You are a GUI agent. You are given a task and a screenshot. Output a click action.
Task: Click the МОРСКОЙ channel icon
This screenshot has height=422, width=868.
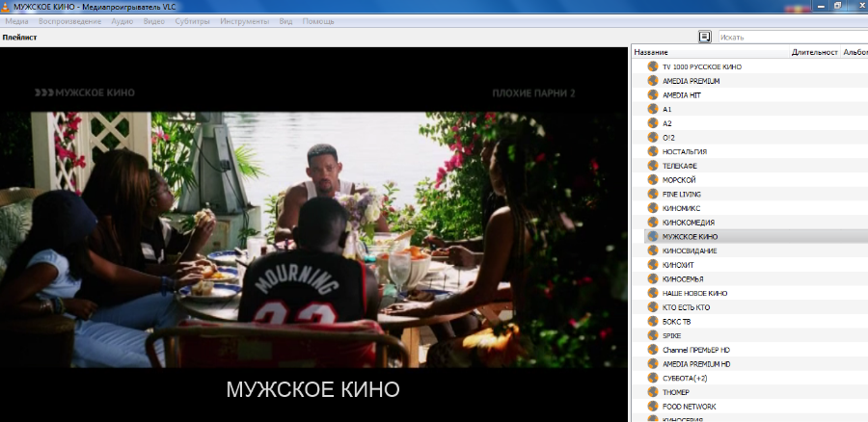coord(653,180)
